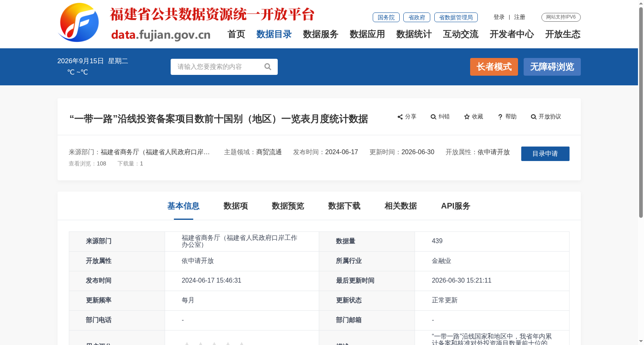The height and width of the screenshot is (345, 644).
Task: Click the search magnifier icon
Action: tap(268, 67)
